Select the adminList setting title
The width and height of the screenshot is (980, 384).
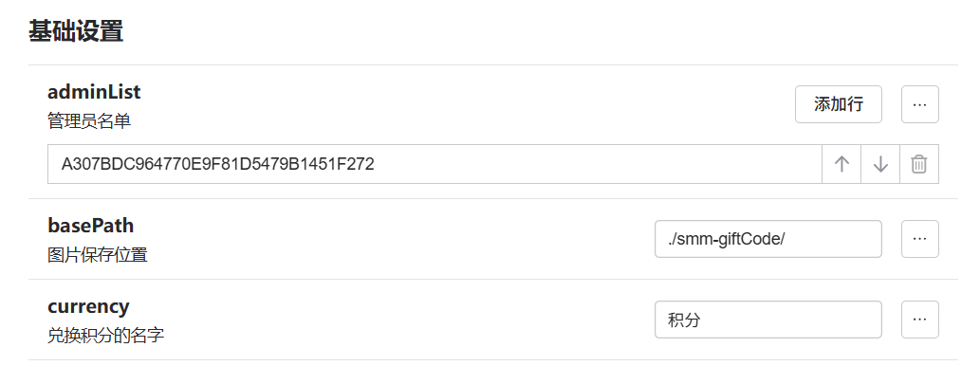[x=94, y=92]
